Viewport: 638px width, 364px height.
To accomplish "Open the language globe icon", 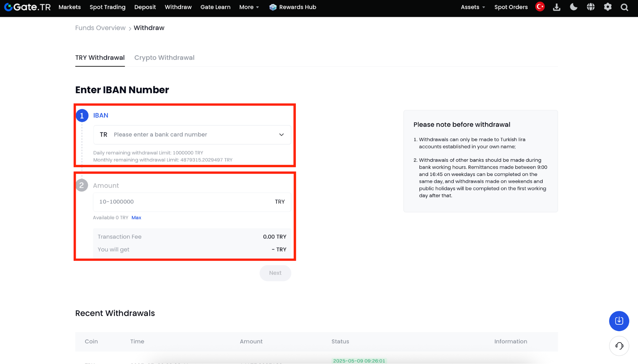I will (590, 7).
